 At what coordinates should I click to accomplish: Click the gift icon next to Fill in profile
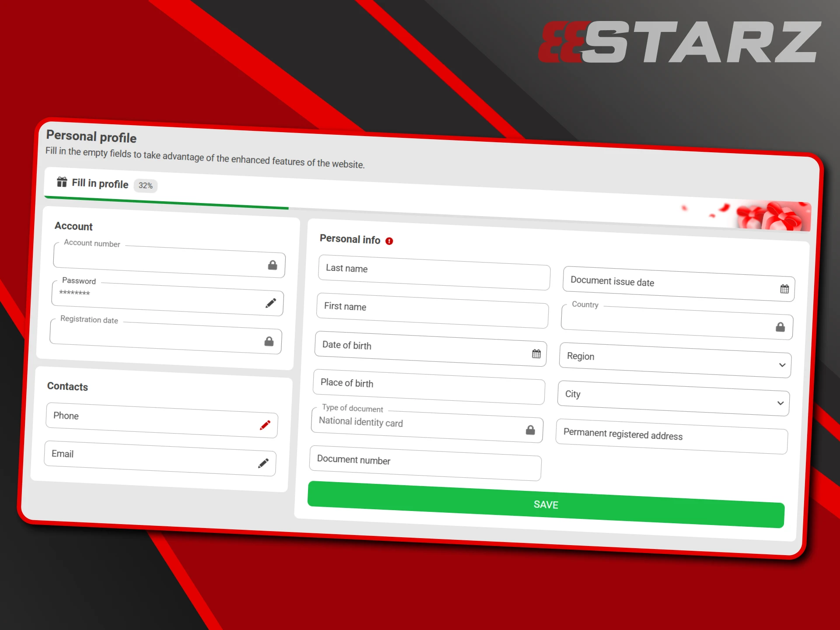tap(62, 182)
